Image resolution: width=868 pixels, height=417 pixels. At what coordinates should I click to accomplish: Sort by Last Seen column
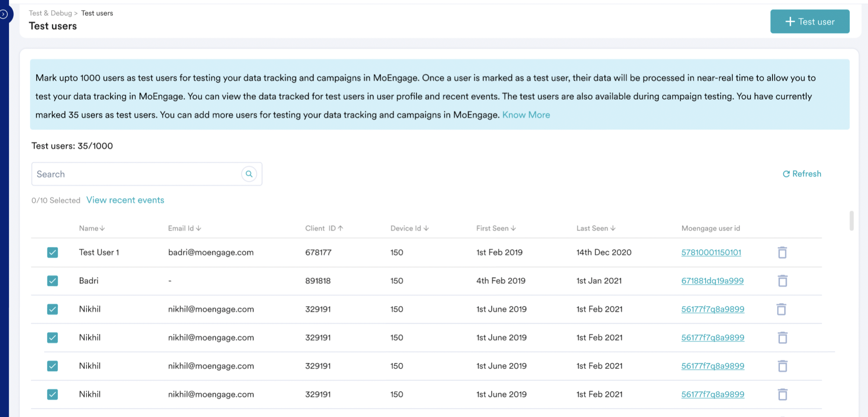click(596, 228)
